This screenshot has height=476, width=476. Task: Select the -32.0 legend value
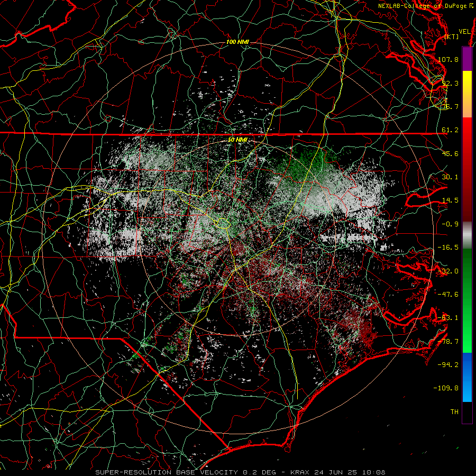(448, 271)
